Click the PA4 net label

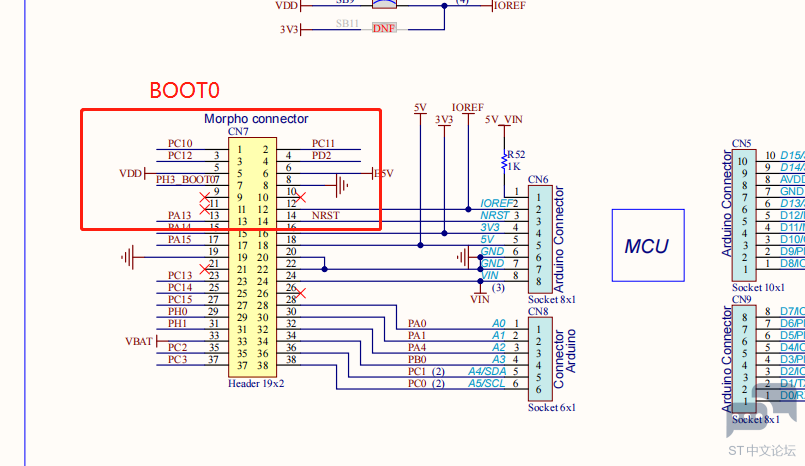pos(417,348)
